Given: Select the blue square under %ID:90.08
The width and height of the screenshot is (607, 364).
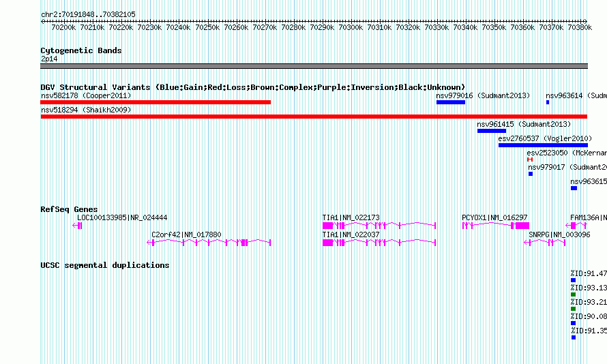Looking at the screenshot, I should click(574, 323).
